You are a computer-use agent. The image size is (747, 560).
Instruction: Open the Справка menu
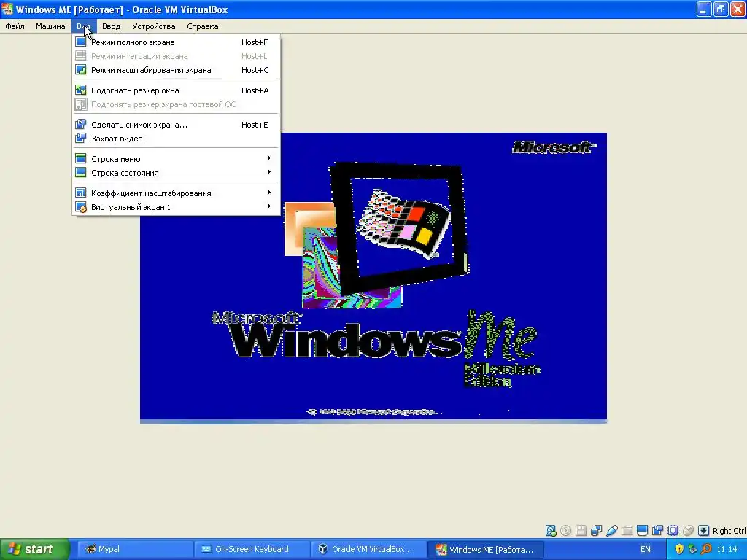coord(203,26)
